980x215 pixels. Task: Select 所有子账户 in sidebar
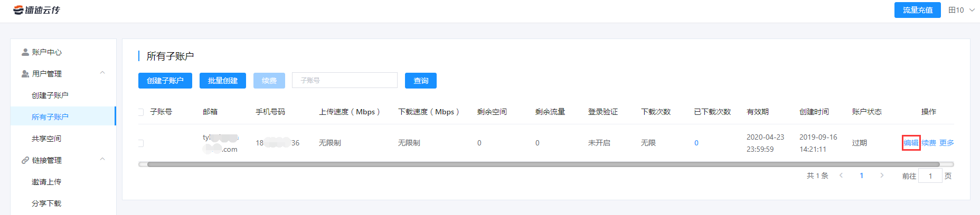(x=63, y=117)
